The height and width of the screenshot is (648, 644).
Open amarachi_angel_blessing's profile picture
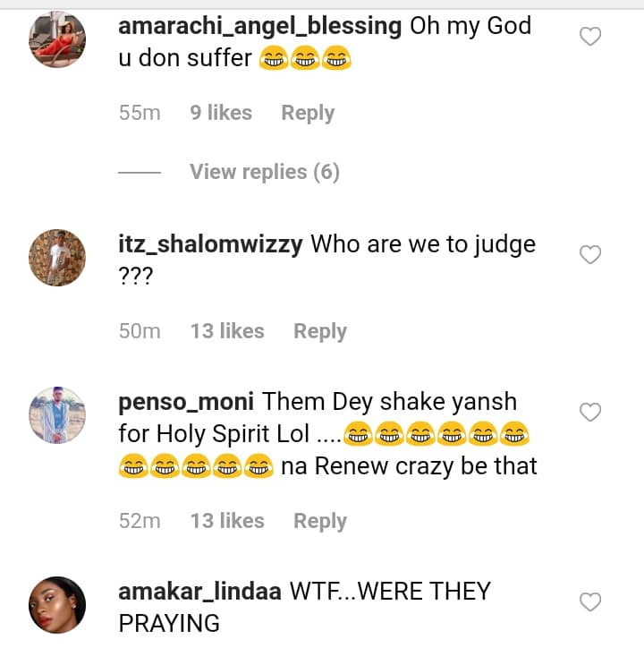pos(57,39)
